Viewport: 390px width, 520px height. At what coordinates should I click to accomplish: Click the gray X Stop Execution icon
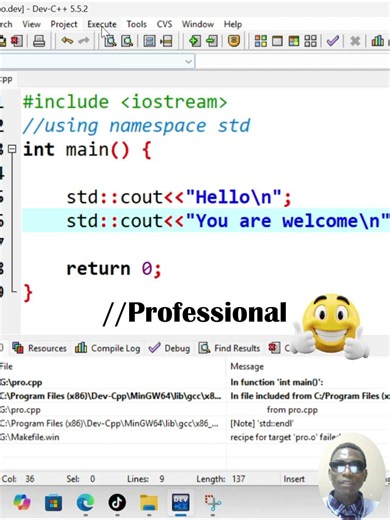click(x=355, y=41)
